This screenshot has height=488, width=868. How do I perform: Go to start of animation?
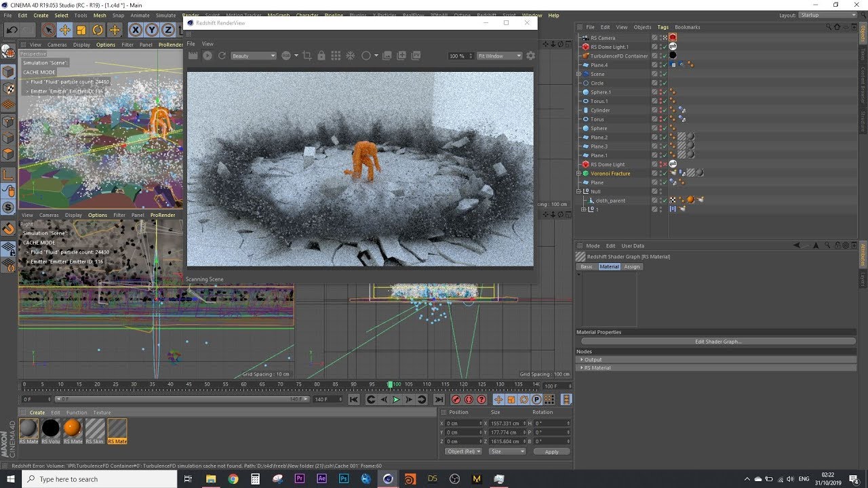[x=353, y=400]
